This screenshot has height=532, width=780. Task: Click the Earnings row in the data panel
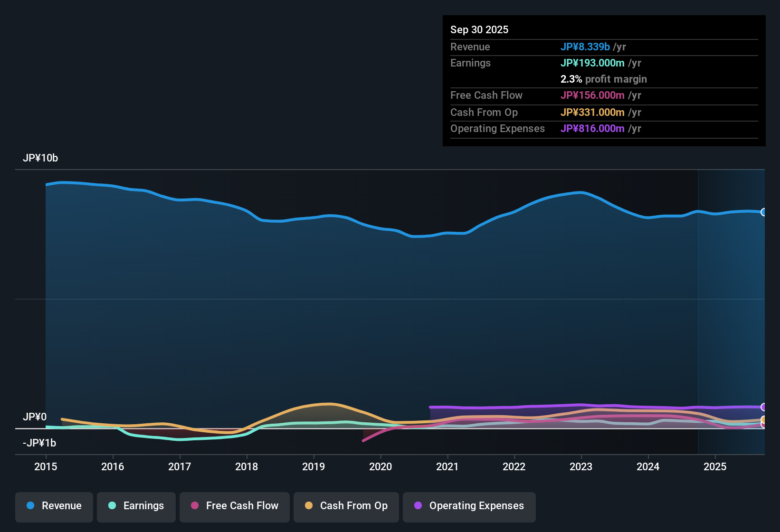point(546,63)
